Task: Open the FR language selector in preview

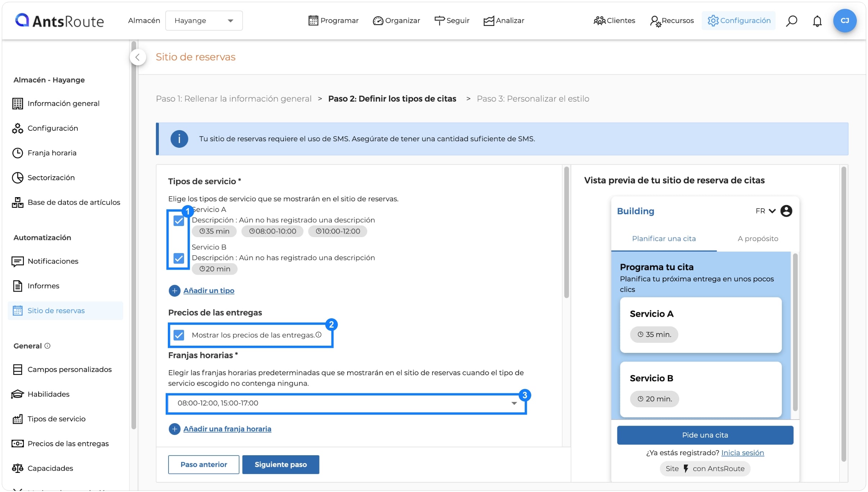Action: point(765,211)
